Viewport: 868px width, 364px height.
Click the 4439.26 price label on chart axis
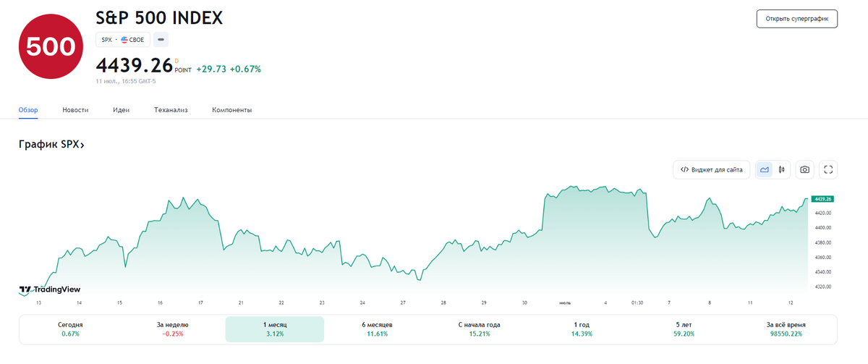823,198
